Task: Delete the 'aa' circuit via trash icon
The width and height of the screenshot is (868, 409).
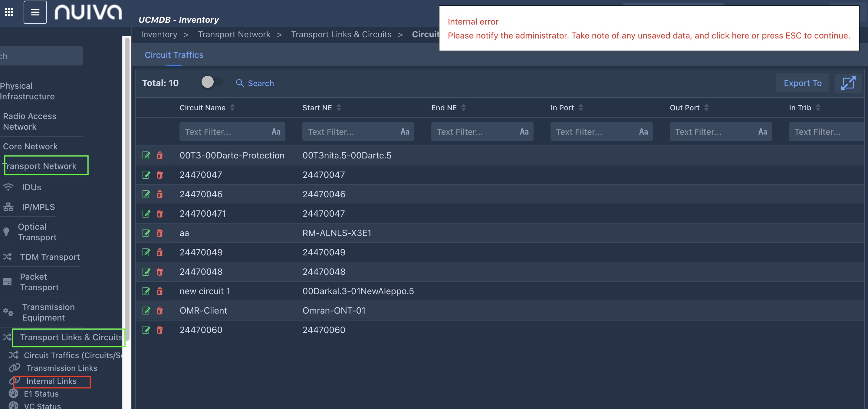Action: pos(160,233)
